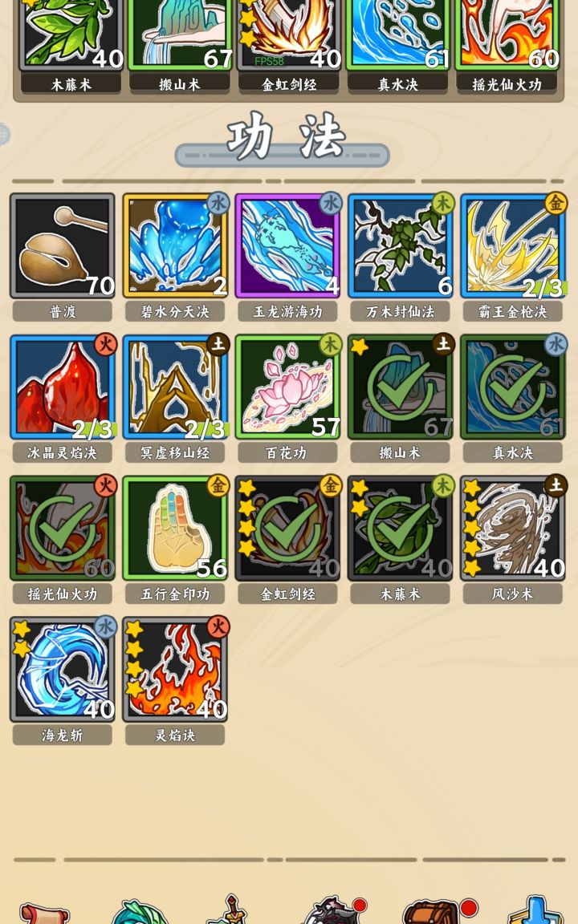Image resolution: width=578 pixels, height=924 pixels.
Task: Tap the equipped 金虹剑经 slot at top
Action: 289,35
